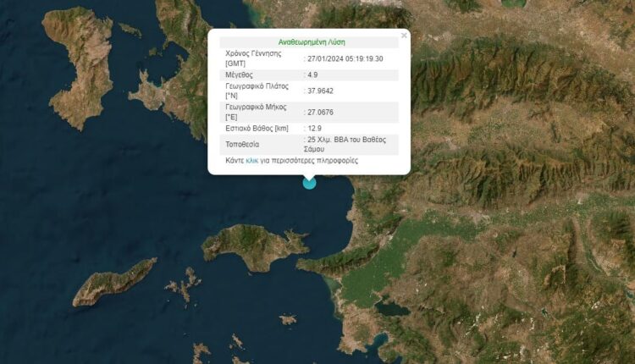
Task: Click the "Τοποθεσία" row label
Action: pyautogui.click(x=244, y=144)
